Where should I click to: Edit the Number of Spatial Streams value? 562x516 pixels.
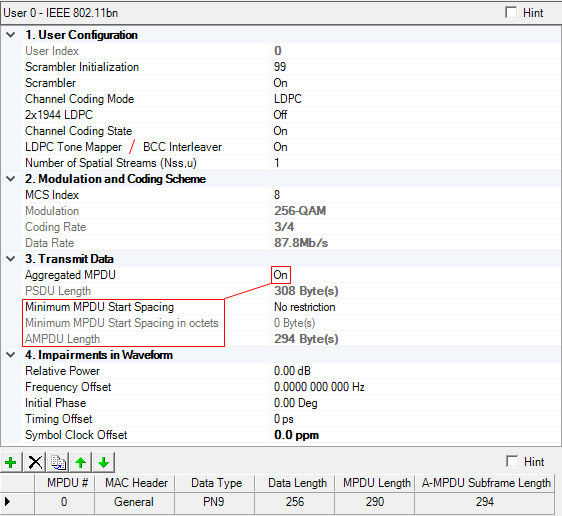click(277, 163)
